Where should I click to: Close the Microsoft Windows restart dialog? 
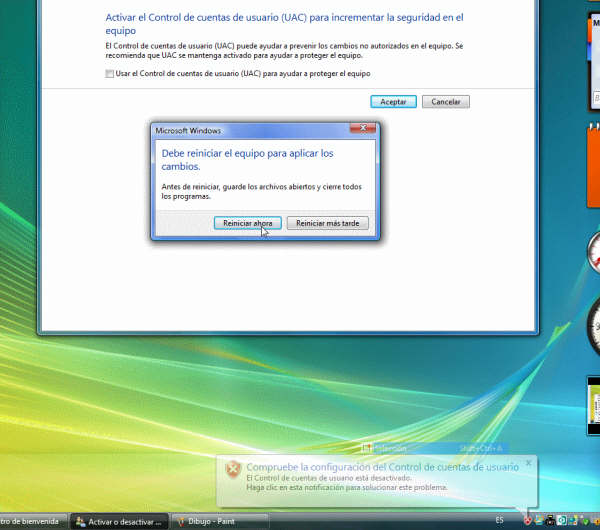pos(363,128)
